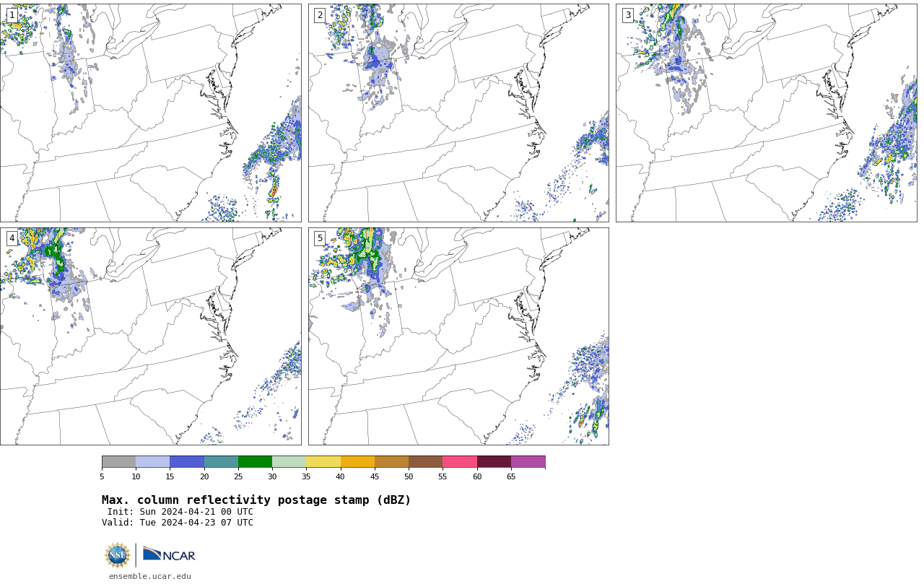Screen dimensions: 924x584
Task: Click the colorbar tick label 55
Action: pyautogui.click(x=443, y=476)
